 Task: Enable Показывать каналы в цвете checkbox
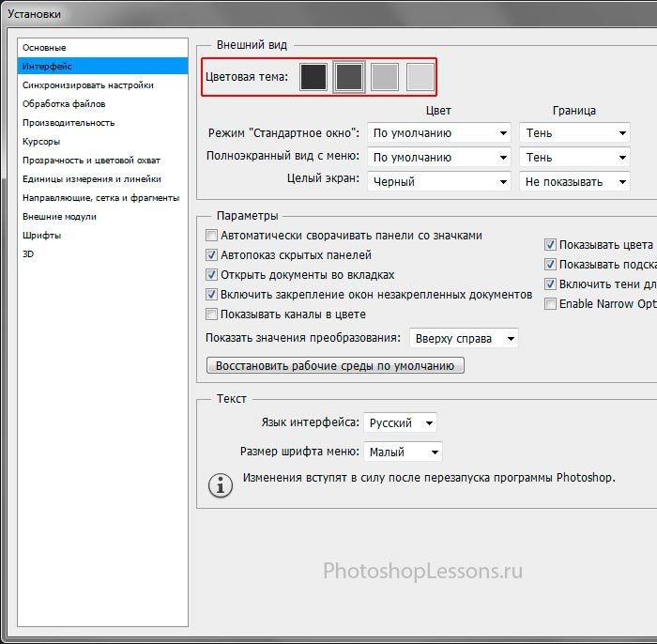211,314
